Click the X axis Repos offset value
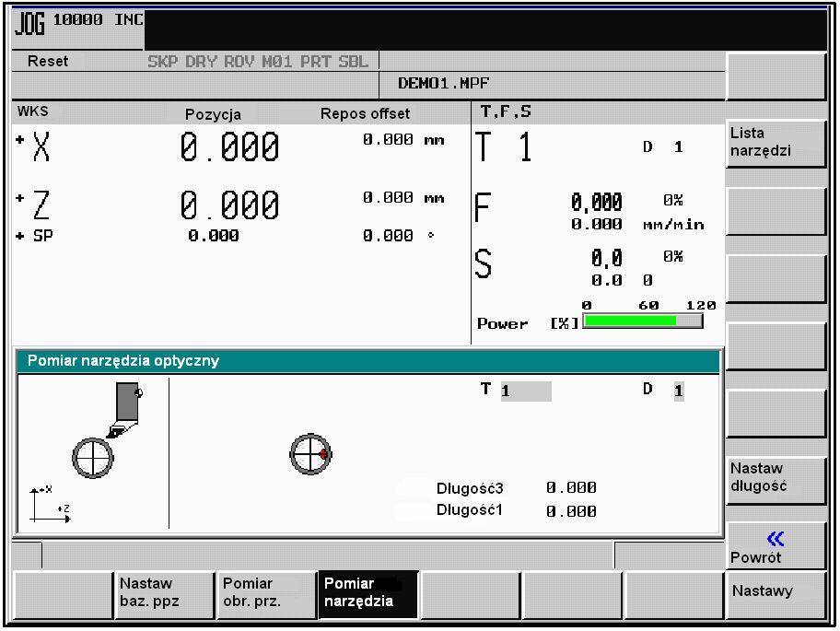This screenshot has height=631, width=840. tap(388, 139)
